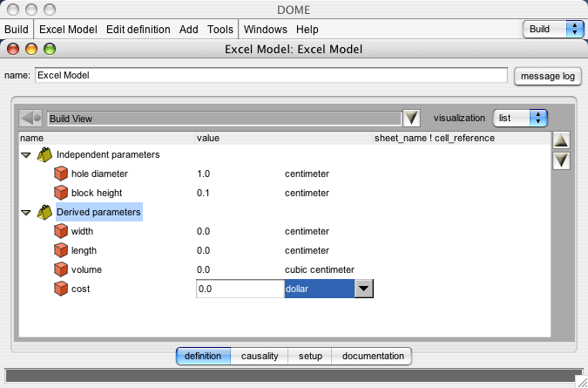Switch to the setup tab
The image size is (588, 388).
(310, 356)
